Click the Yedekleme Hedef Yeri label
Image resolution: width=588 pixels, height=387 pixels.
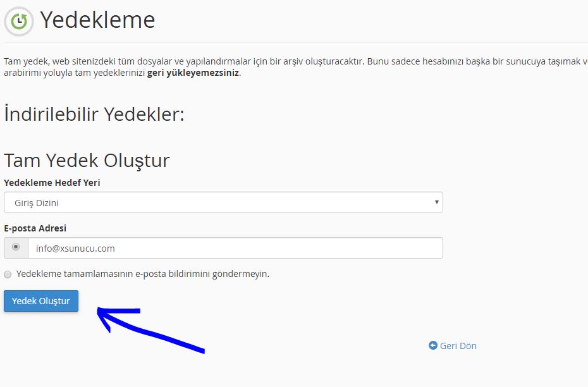coord(52,183)
